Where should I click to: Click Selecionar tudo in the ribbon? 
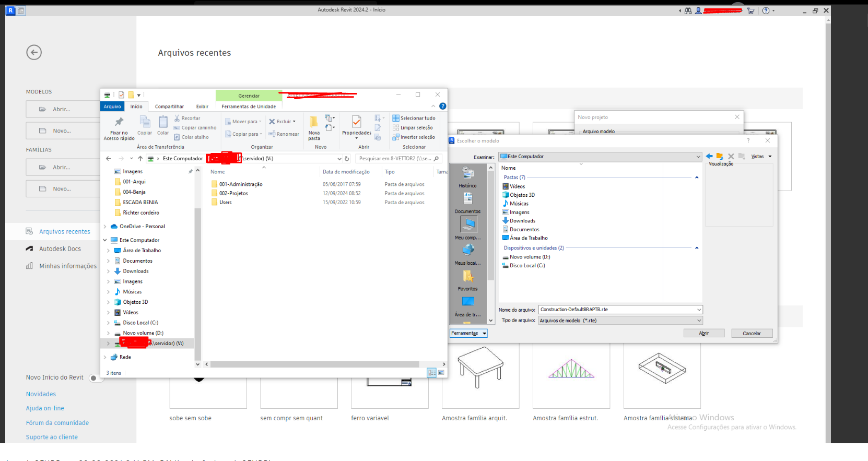(414, 118)
